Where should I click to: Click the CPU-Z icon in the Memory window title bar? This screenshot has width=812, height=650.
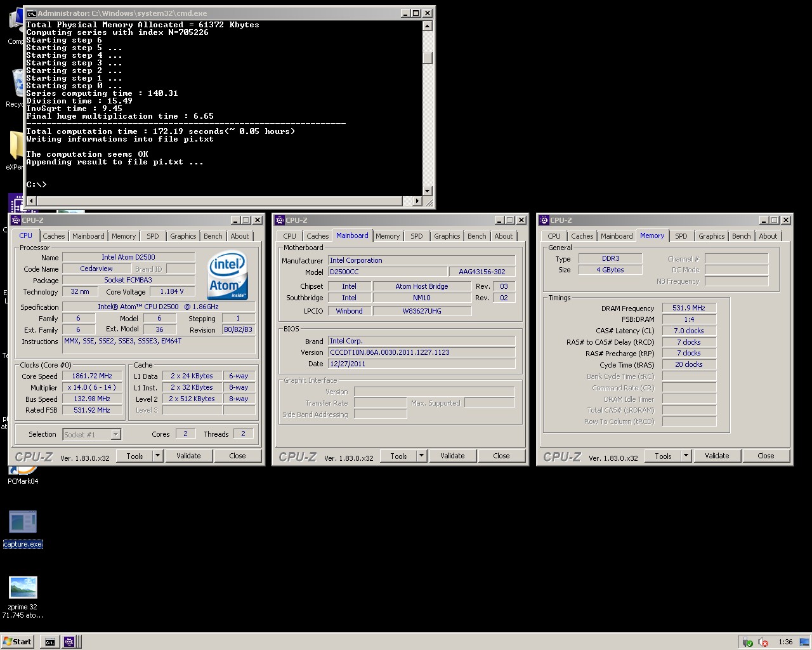coord(544,220)
